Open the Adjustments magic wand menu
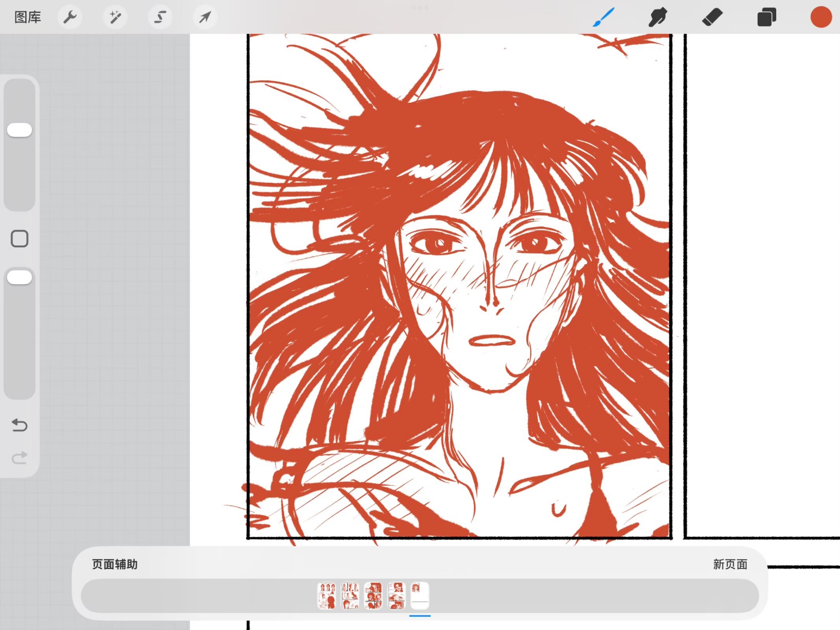Screen dimensions: 840x630 [x=115, y=17]
